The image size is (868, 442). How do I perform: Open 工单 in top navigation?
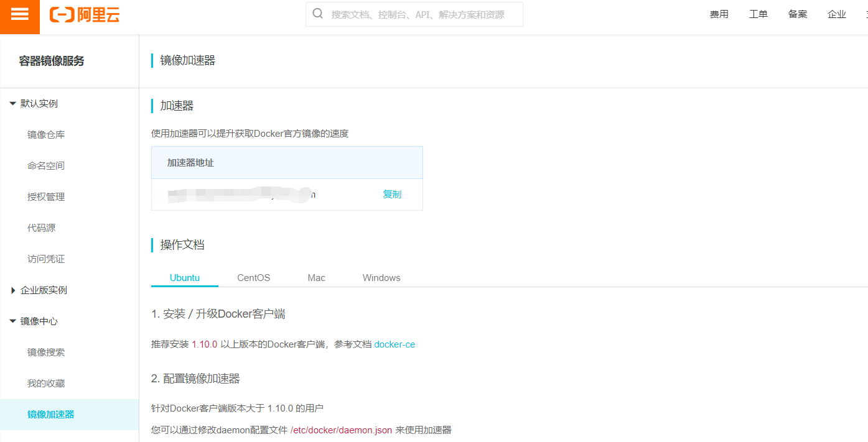758,14
